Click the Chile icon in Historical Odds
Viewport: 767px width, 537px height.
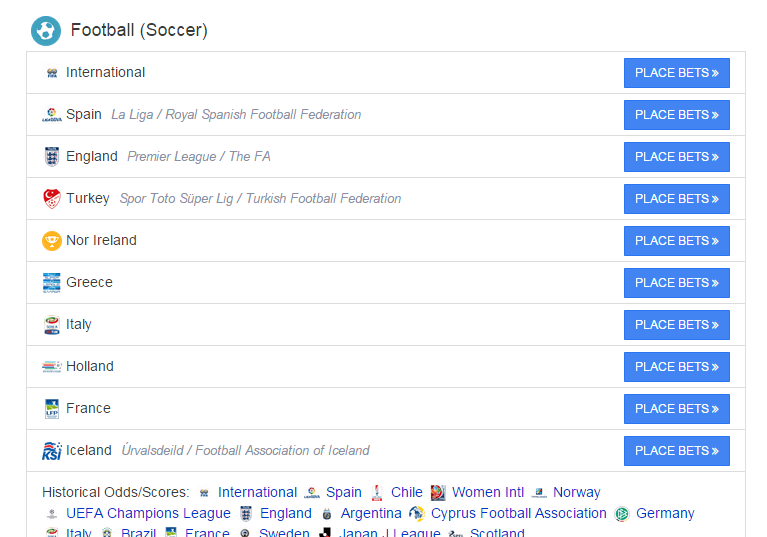377,492
